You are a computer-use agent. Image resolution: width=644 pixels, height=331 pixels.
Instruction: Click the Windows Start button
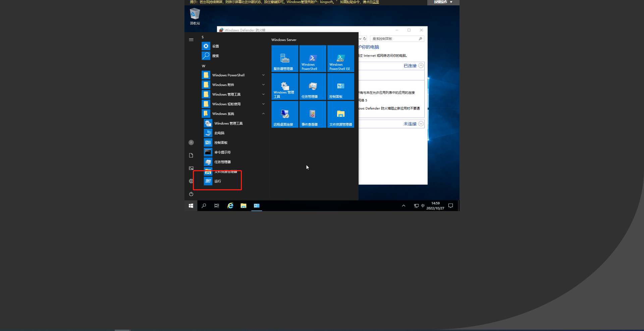191,206
